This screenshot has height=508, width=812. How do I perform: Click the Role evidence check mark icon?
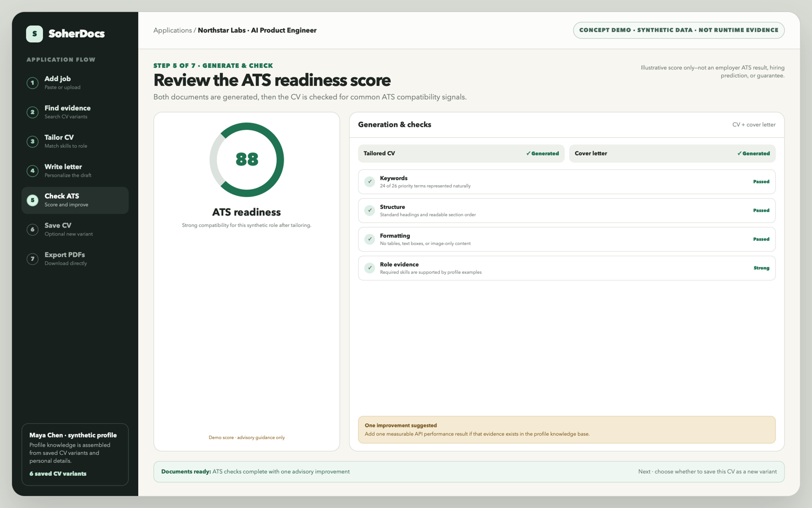tap(369, 268)
